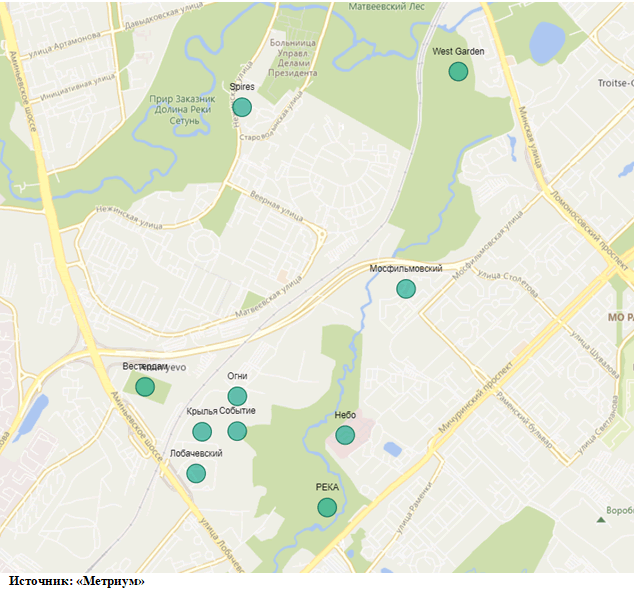The height and width of the screenshot is (593, 642).
Task: Click the Ломоносовский проспект street label
Action: point(590,230)
